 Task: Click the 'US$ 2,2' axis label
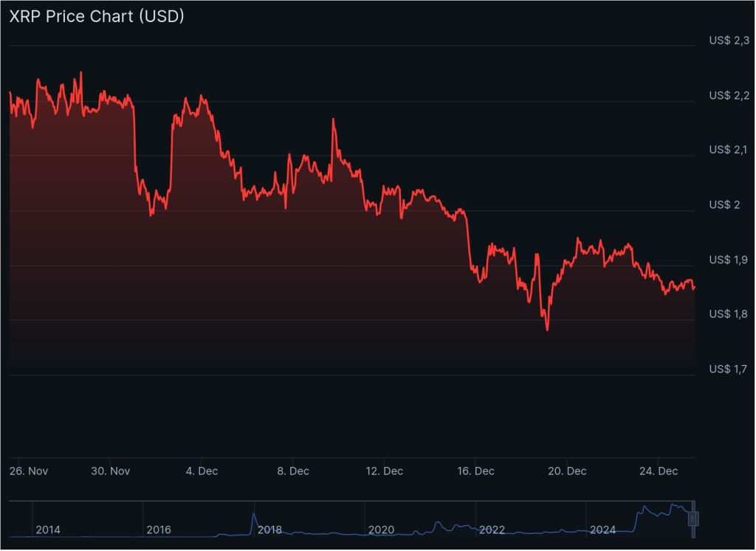tap(729, 95)
